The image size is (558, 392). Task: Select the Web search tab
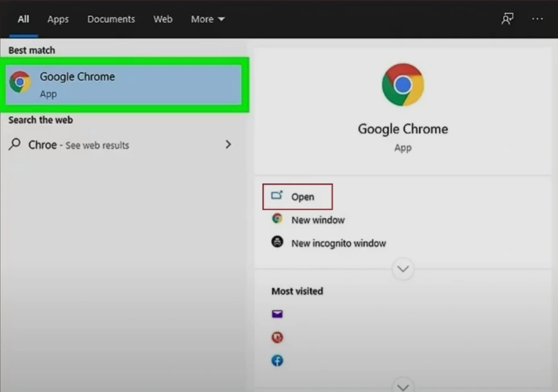pyautogui.click(x=163, y=19)
